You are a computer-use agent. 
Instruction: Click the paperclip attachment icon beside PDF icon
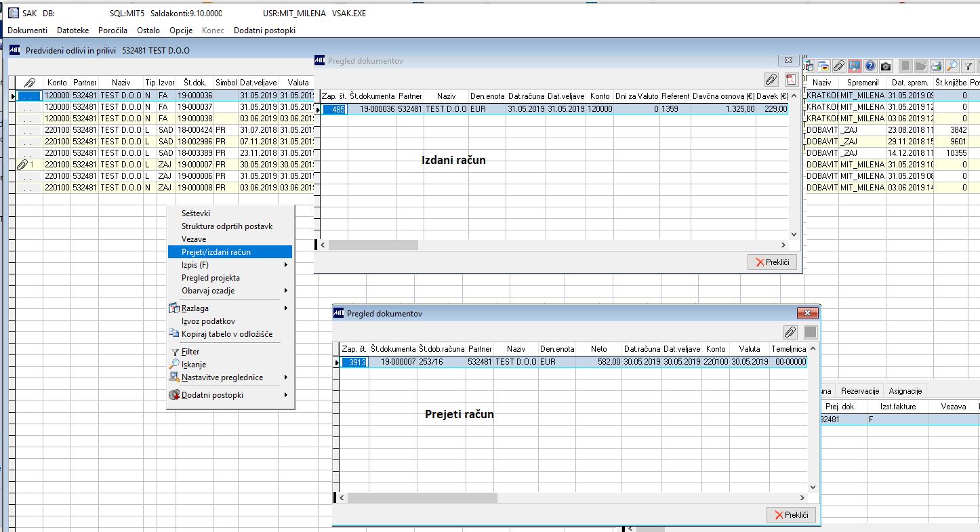(x=771, y=80)
